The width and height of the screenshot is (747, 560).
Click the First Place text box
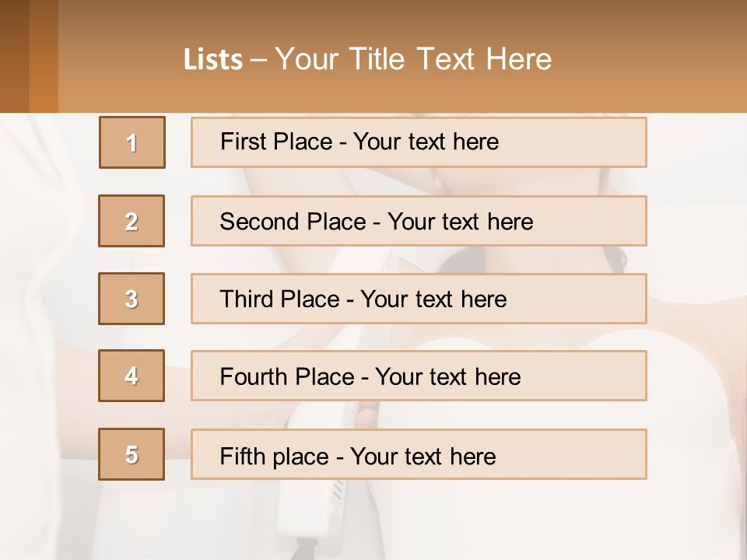(419, 142)
